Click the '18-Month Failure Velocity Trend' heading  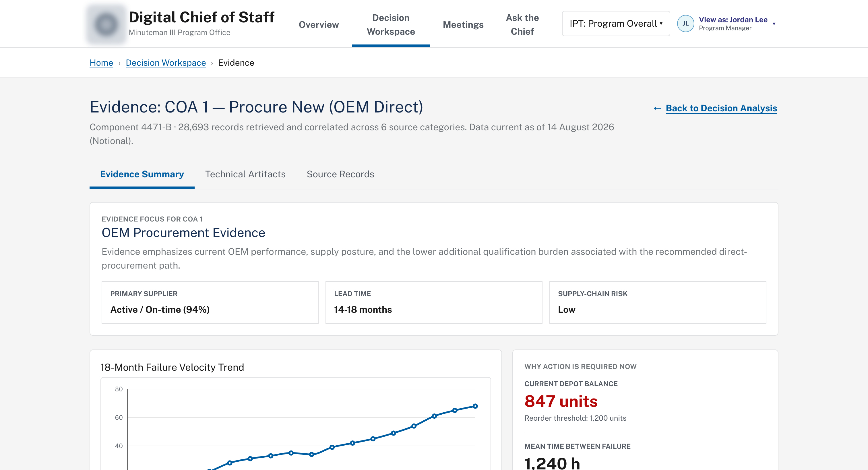click(x=172, y=367)
